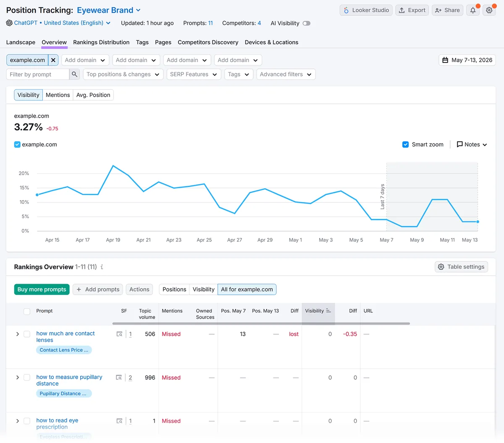Open the Overview tab

(x=54, y=42)
